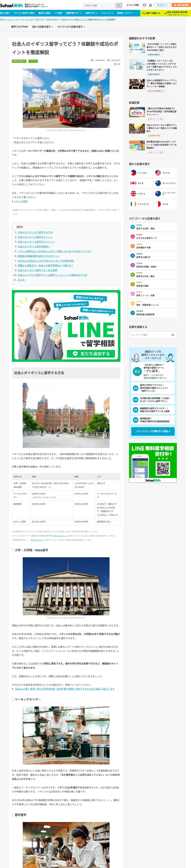Jump to 社会人がイギリスに留学する方法 in contents
Screen dimensions: 191x868
pos(35,232)
